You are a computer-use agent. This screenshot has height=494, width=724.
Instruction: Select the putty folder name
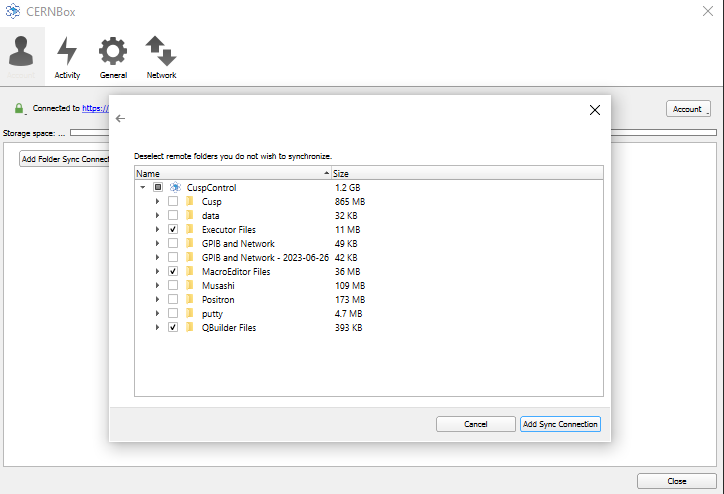212,314
